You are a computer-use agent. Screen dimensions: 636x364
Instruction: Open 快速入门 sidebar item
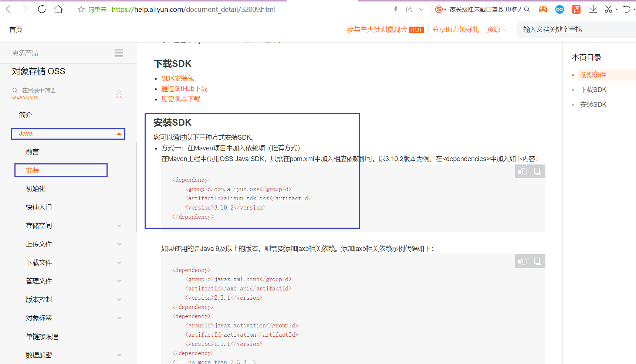click(39, 207)
